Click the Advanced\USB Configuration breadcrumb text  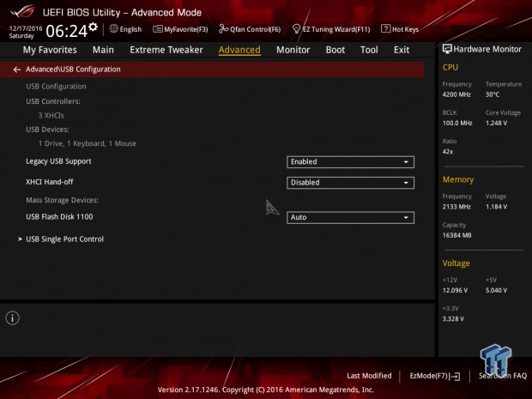coord(73,70)
